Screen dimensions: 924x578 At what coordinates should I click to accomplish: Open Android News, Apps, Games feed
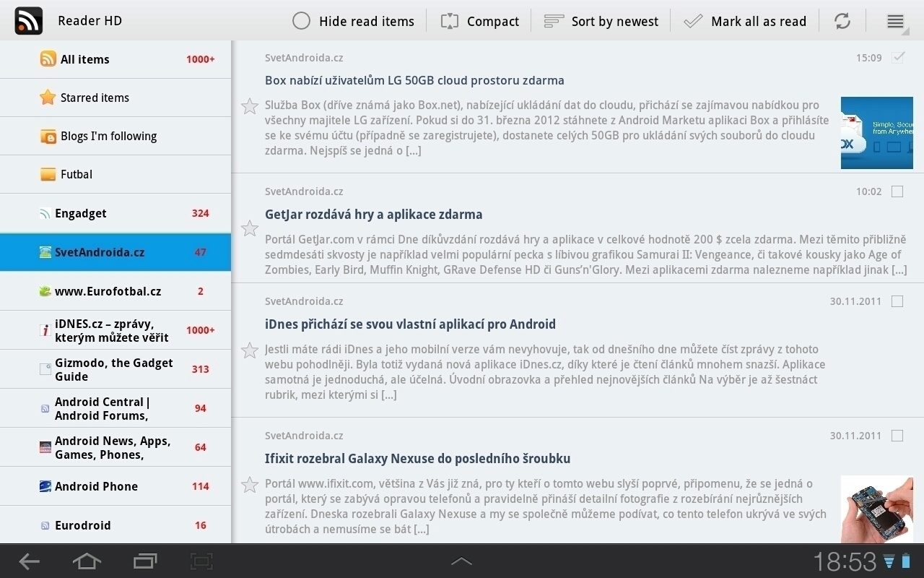(x=115, y=447)
